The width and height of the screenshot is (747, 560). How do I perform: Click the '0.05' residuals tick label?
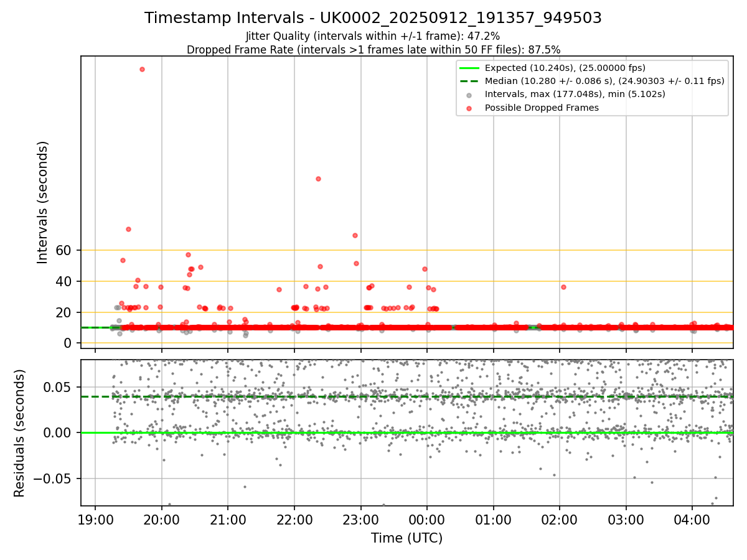(x=59, y=387)
